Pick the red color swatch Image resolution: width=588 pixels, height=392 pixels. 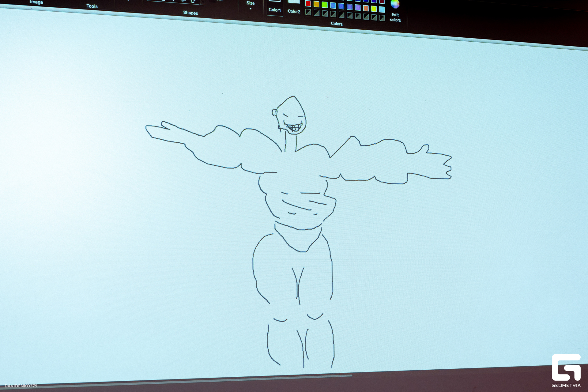click(x=308, y=4)
